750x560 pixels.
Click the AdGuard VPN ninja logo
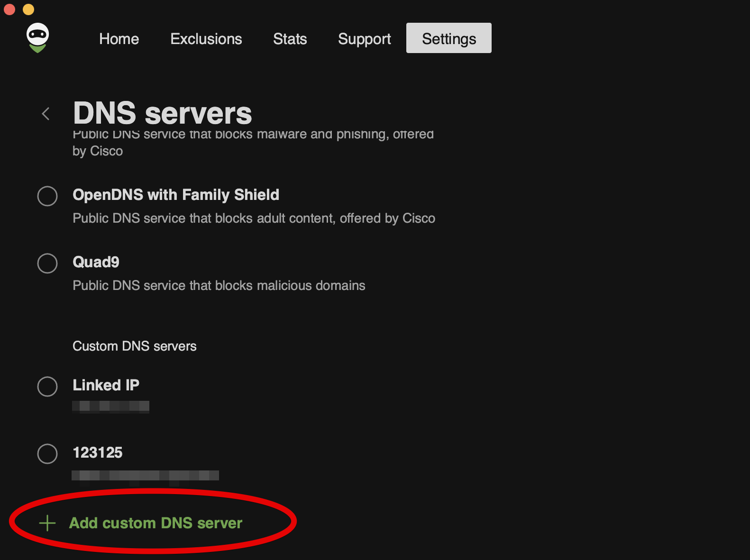pos(37,37)
